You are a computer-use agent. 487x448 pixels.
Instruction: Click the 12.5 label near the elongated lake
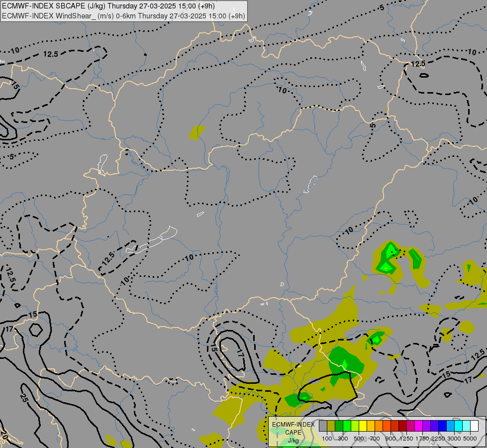(x=108, y=258)
